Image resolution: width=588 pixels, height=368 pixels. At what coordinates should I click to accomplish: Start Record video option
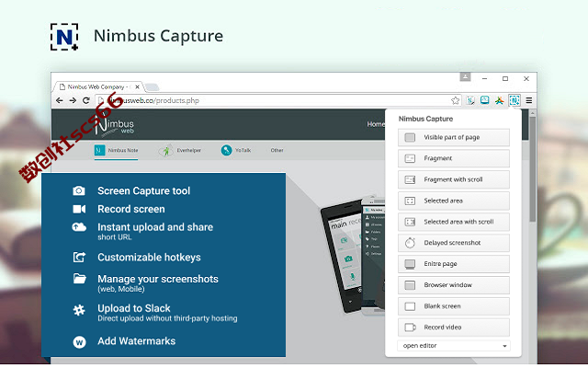click(454, 328)
